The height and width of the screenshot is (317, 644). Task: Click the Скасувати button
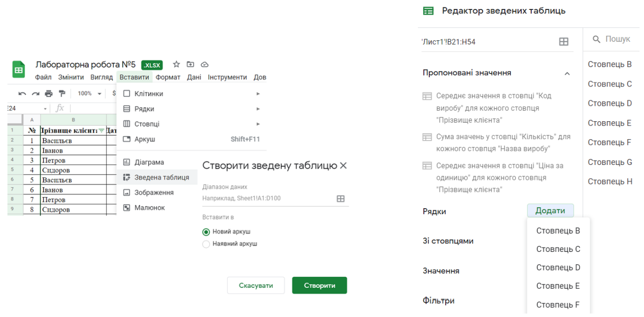(x=256, y=285)
